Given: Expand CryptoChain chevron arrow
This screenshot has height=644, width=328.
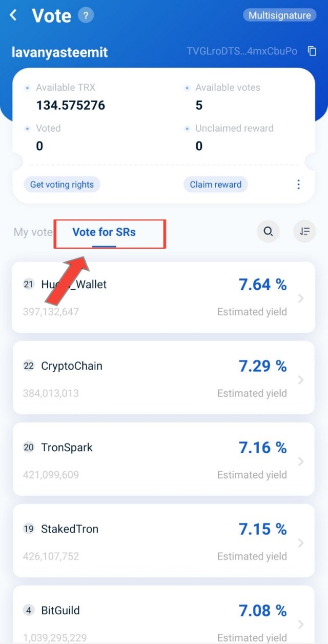Looking at the screenshot, I should point(301,380).
